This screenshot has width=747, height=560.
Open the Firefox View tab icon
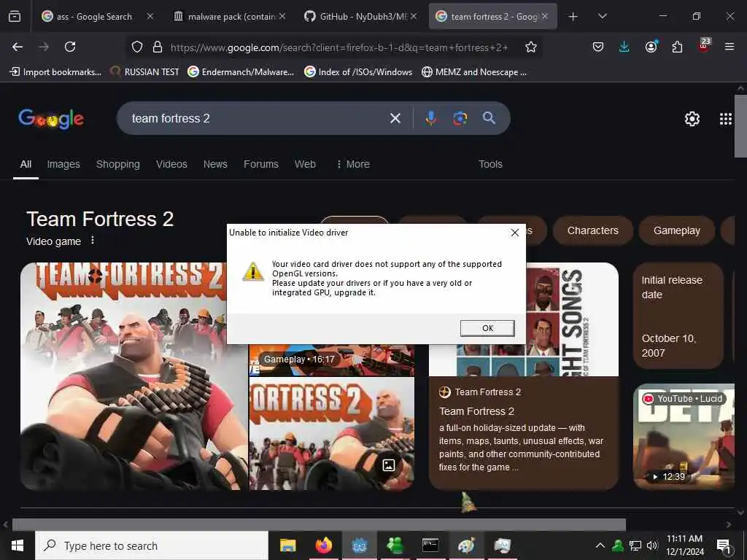[15, 17]
